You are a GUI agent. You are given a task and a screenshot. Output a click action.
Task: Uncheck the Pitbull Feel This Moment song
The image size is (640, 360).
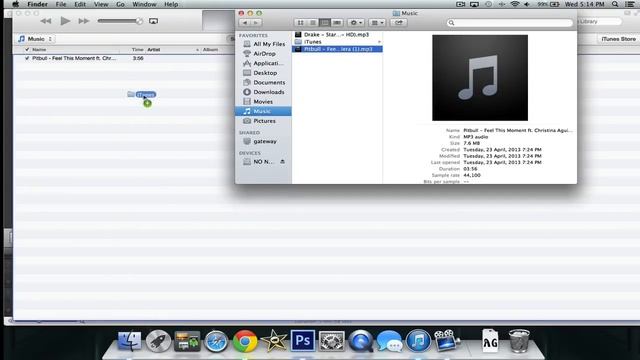pyautogui.click(x=27, y=58)
